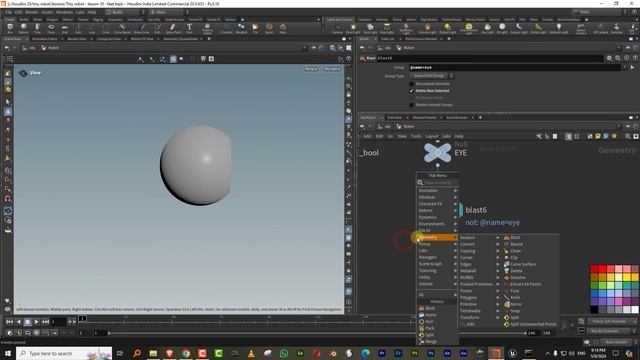The height and width of the screenshot is (360, 640).
Task: Expand the Dynamics submenu in TAB Menu
Action: pyautogui.click(x=437, y=217)
